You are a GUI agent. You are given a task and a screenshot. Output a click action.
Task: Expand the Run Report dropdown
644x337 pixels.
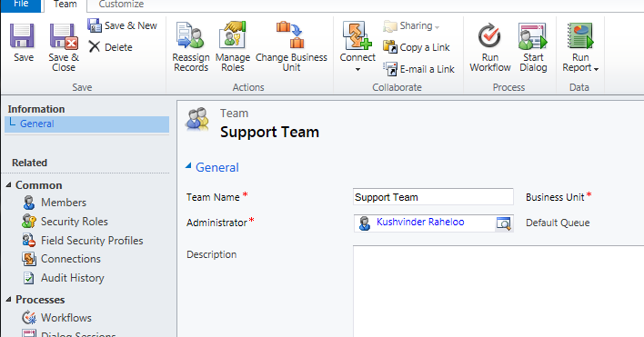click(x=580, y=47)
